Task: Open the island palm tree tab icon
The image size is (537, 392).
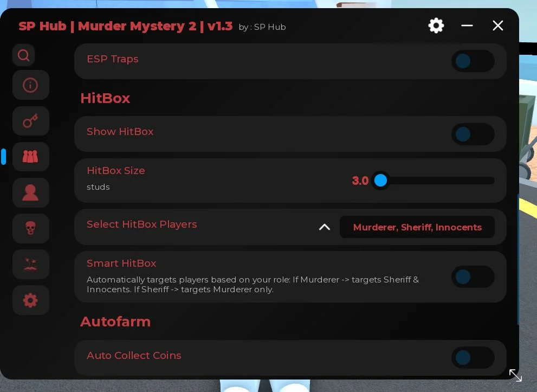Action: [x=30, y=264]
